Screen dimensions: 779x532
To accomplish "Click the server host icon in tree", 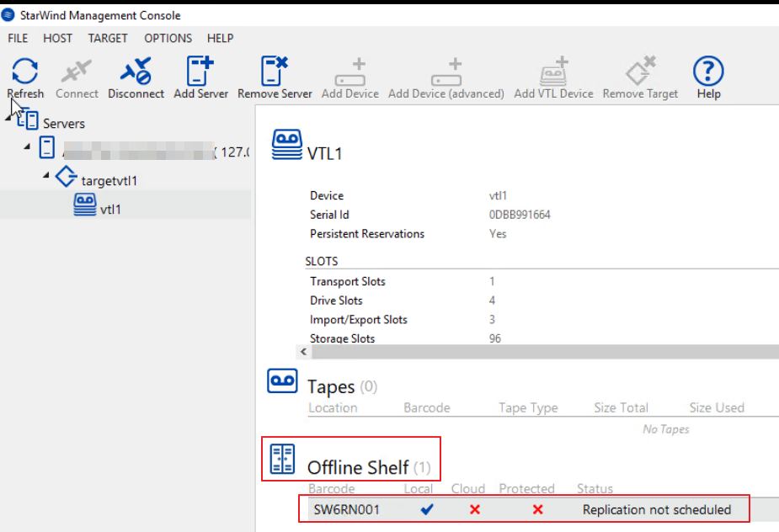I will click(x=46, y=147).
